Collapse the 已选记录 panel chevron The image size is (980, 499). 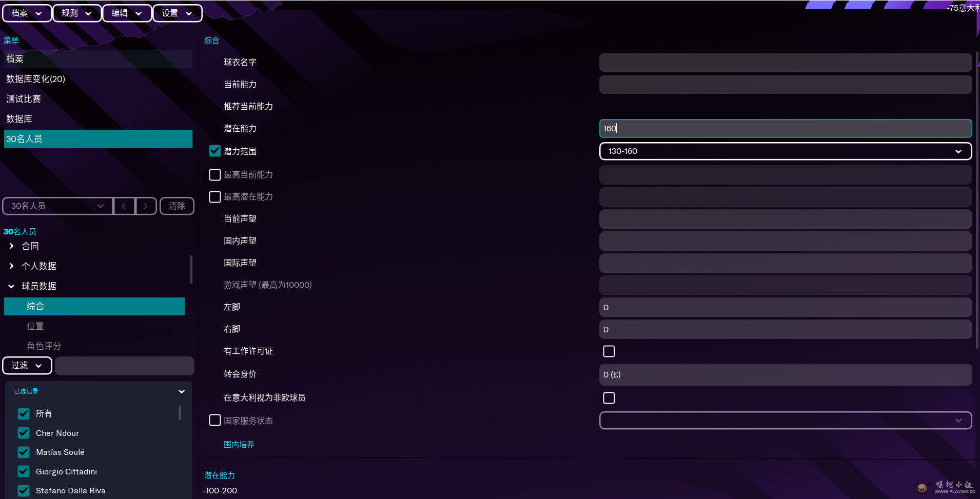[x=181, y=391]
